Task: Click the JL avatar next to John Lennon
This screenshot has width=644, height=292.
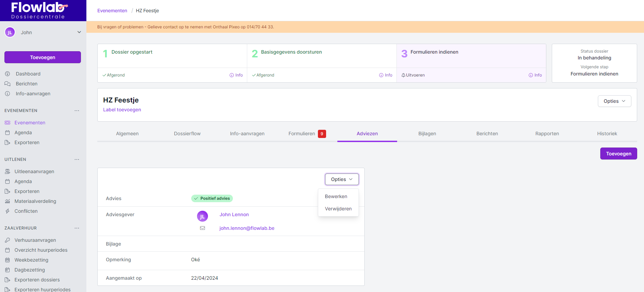Action: tap(202, 216)
